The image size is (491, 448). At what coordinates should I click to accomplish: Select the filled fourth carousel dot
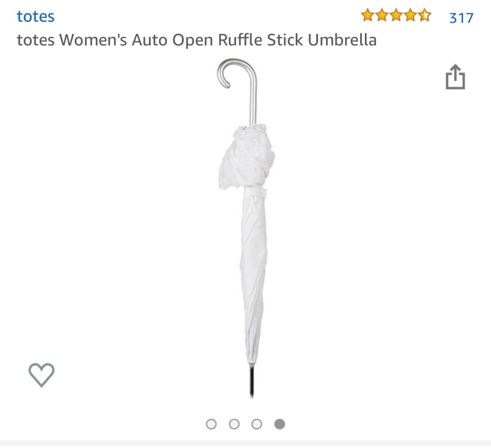tap(279, 424)
